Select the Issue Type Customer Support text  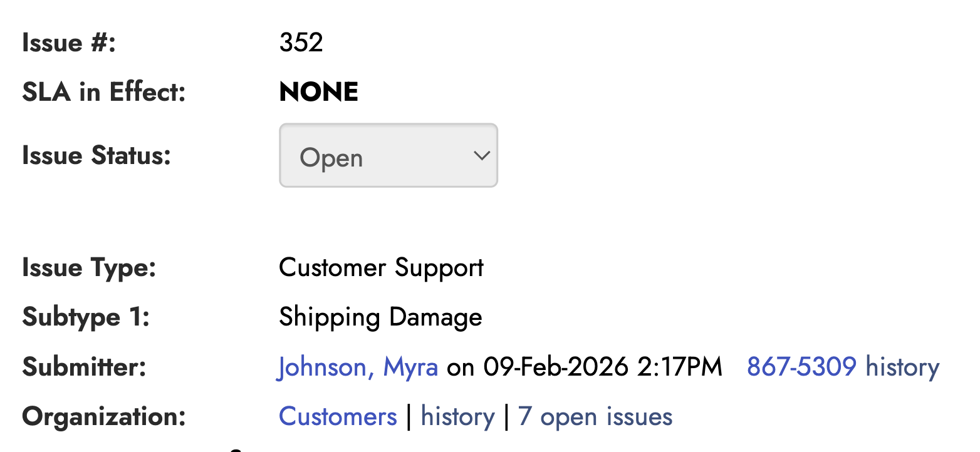[x=381, y=267]
